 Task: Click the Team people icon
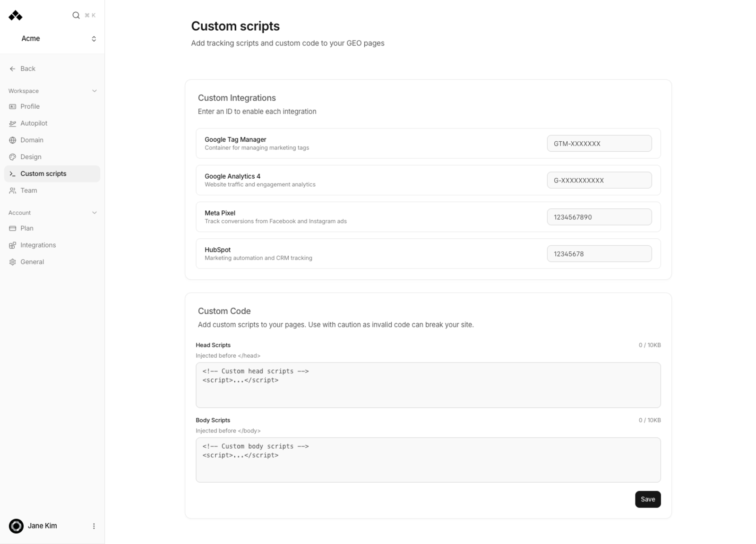(x=13, y=190)
